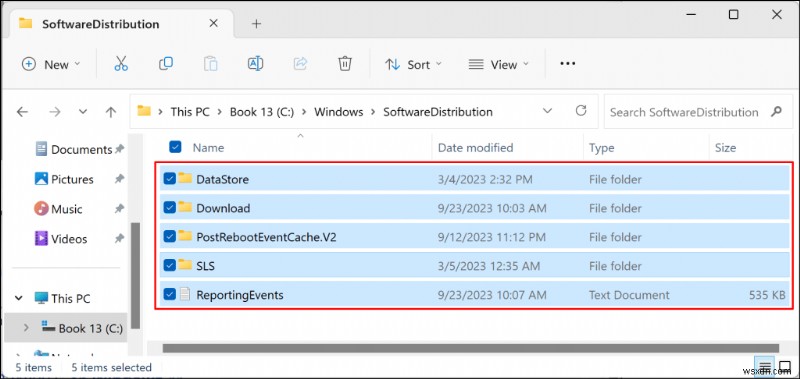Viewport: 800px width, 379px height.
Task: Collapse the This PC tree node
Action: point(19,298)
